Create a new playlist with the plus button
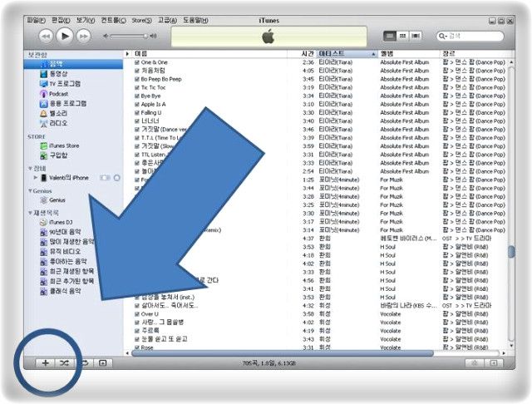 click(x=45, y=363)
